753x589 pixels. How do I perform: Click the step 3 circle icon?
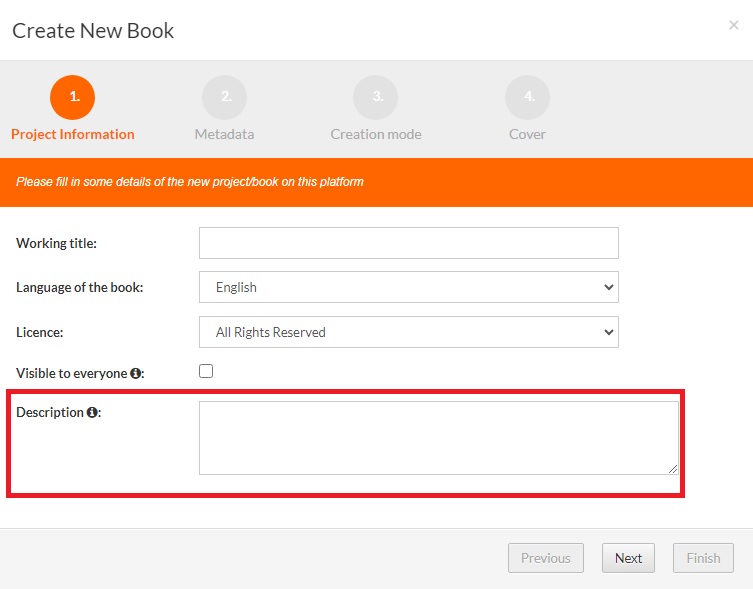pos(375,97)
